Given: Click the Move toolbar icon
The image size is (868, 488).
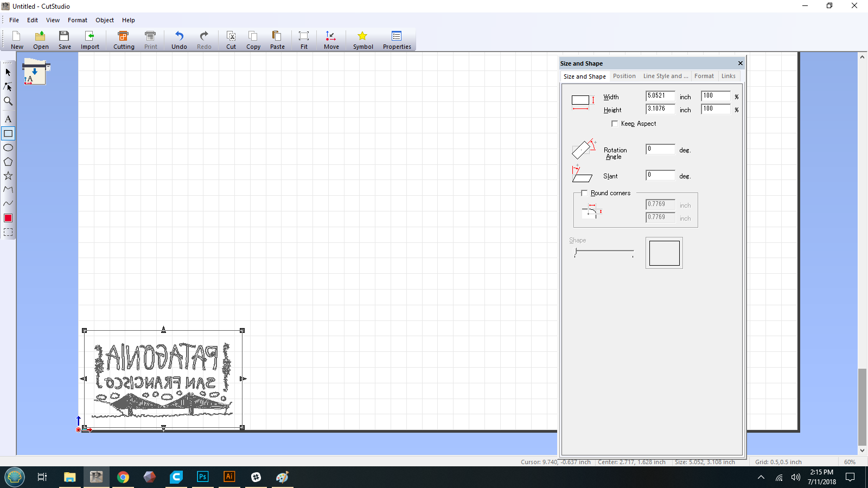Looking at the screenshot, I should point(331,40).
